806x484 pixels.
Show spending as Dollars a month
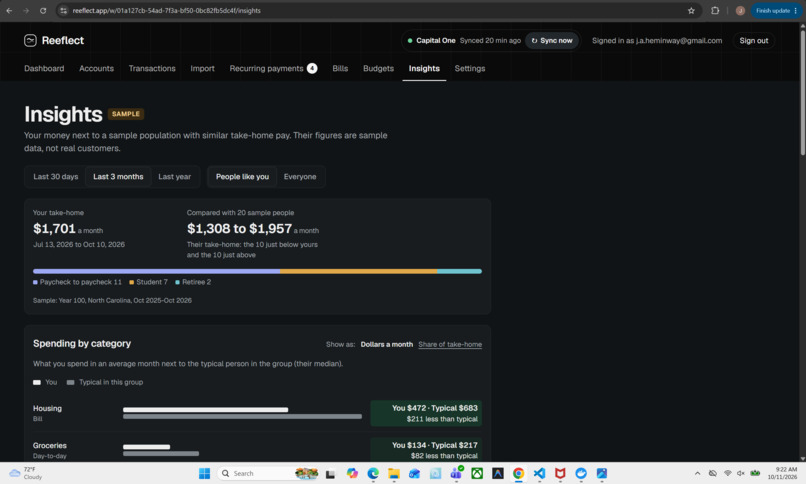pos(387,344)
